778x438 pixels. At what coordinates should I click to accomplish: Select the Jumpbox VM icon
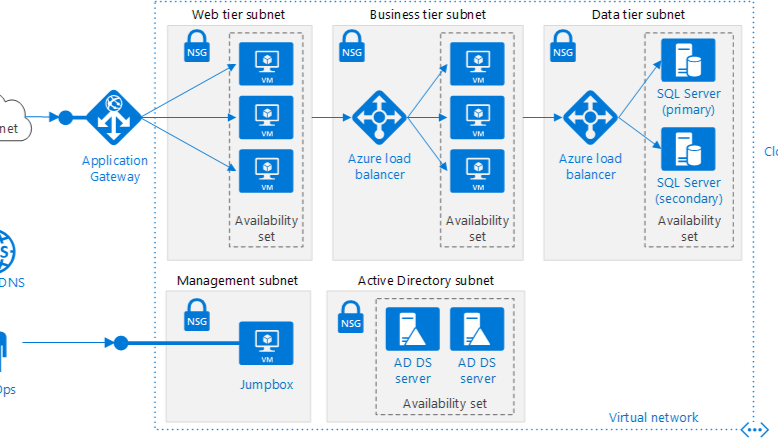266,343
